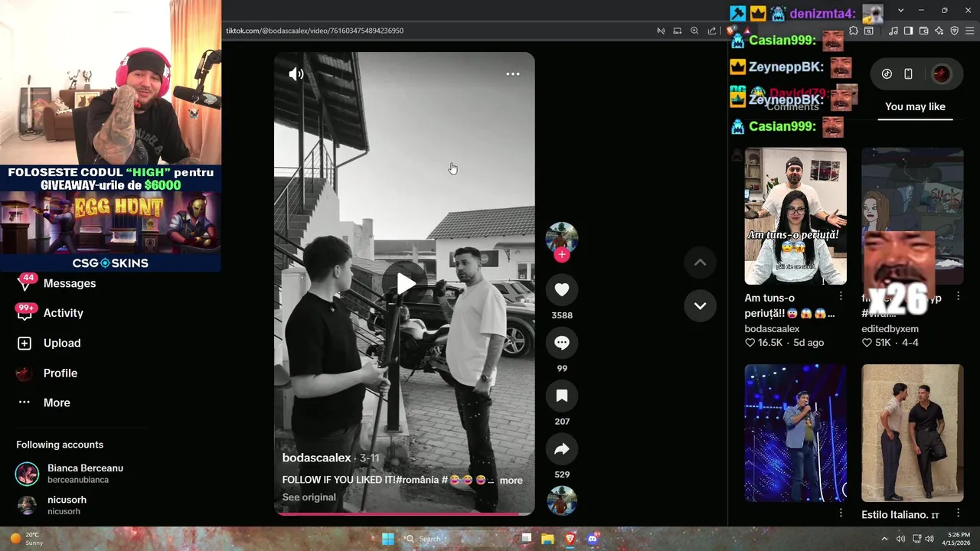Open nicusorh following account
This screenshot has height=551, width=980.
pyautogui.click(x=51, y=505)
